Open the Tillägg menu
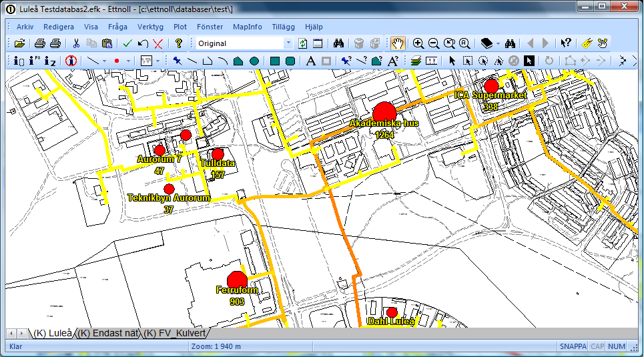644x357 pixels. pyautogui.click(x=284, y=27)
